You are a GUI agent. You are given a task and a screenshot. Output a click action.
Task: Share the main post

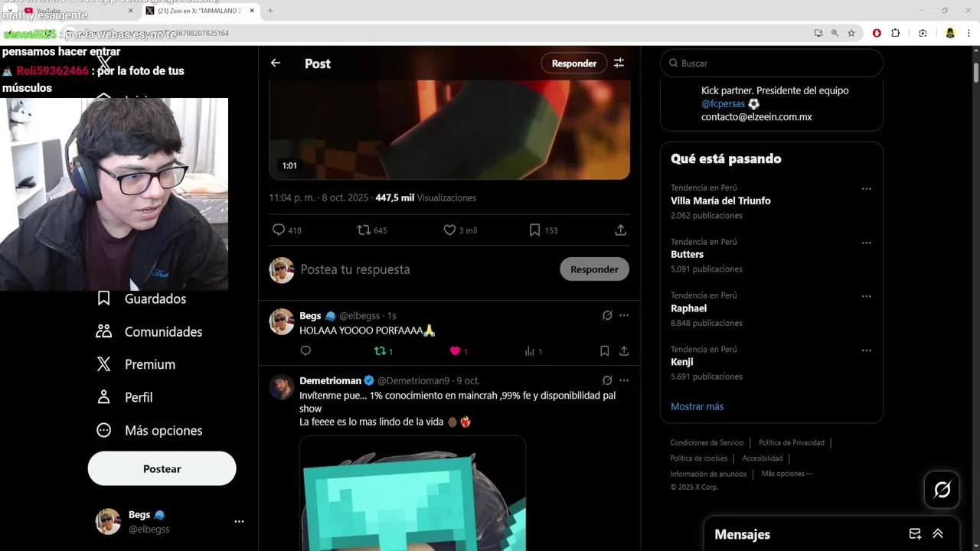620,230
